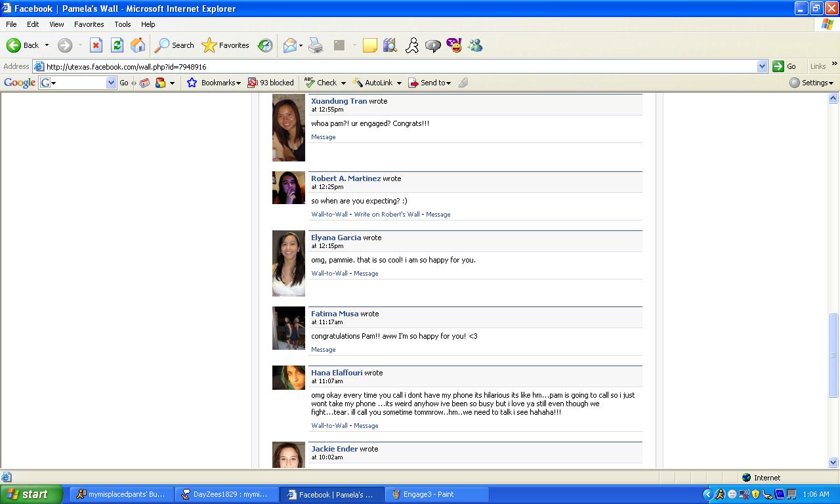The image size is (840, 504).
Task: Click the Google toolbar news icon
Action: pos(144,83)
